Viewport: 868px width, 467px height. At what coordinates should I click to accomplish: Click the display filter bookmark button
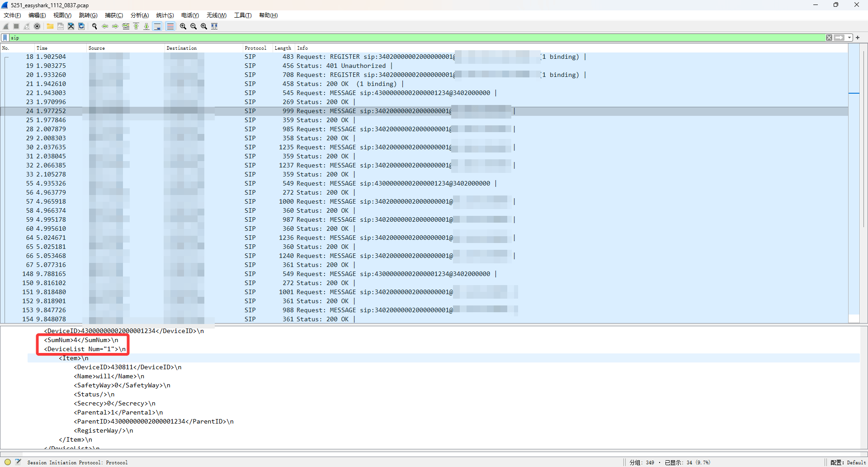click(x=5, y=38)
